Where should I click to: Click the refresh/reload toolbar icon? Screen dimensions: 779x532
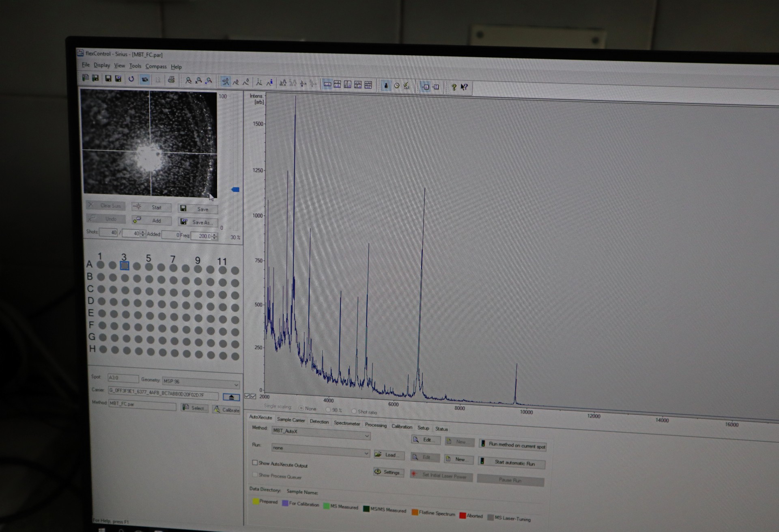(x=131, y=79)
